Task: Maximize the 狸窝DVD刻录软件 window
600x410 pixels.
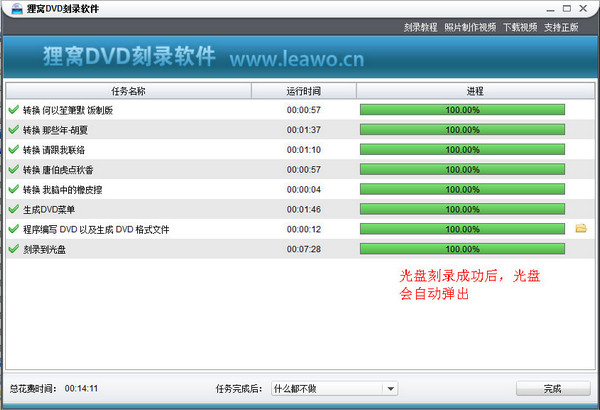Action: pyautogui.click(x=567, y=8)
